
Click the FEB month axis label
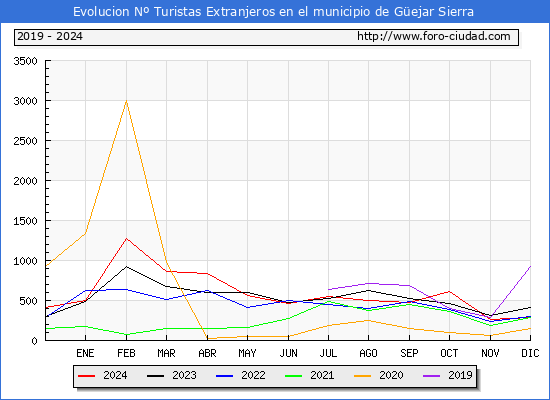pyautogui.click(x=126, y=353)
